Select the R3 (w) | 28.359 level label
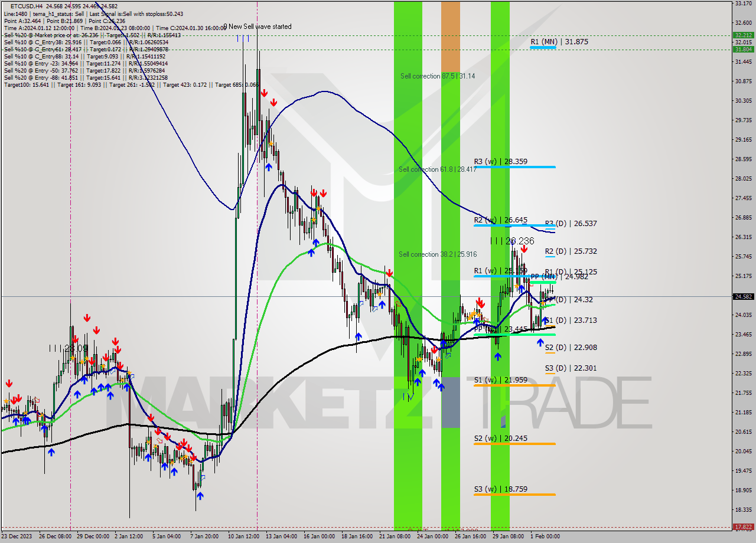This screenshot has height=543, width=756. pyautogui.click(x=501, y=161)
